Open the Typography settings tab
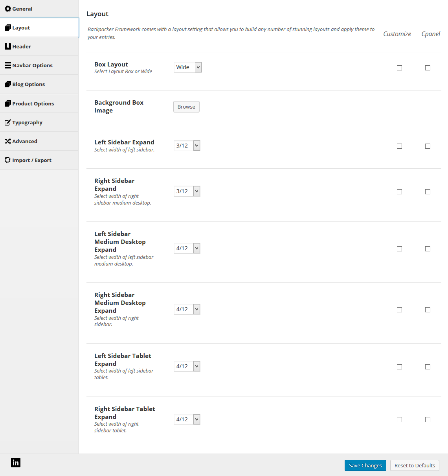This screenshot has width=448, height=476. pyautogui.click(x=39, y=122)
